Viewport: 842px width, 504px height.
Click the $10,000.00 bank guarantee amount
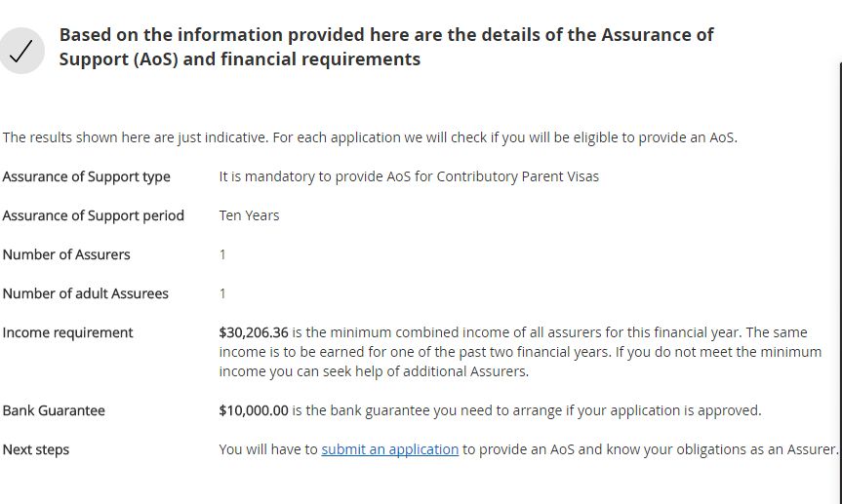click(254, 410)
